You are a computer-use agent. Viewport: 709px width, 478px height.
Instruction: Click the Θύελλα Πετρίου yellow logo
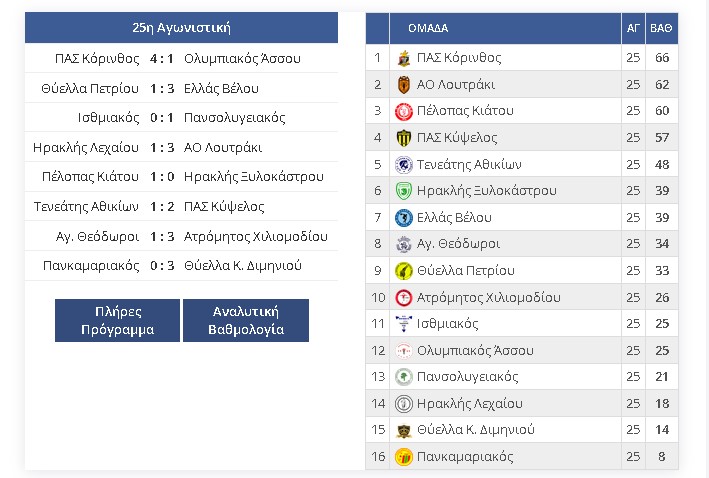[x=403, y=271]
